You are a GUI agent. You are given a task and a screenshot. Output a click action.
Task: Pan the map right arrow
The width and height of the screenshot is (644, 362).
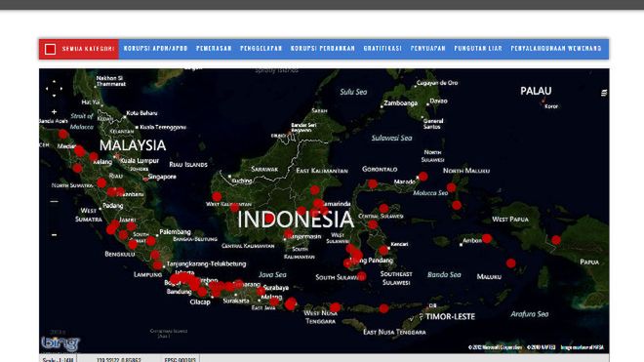60,89
